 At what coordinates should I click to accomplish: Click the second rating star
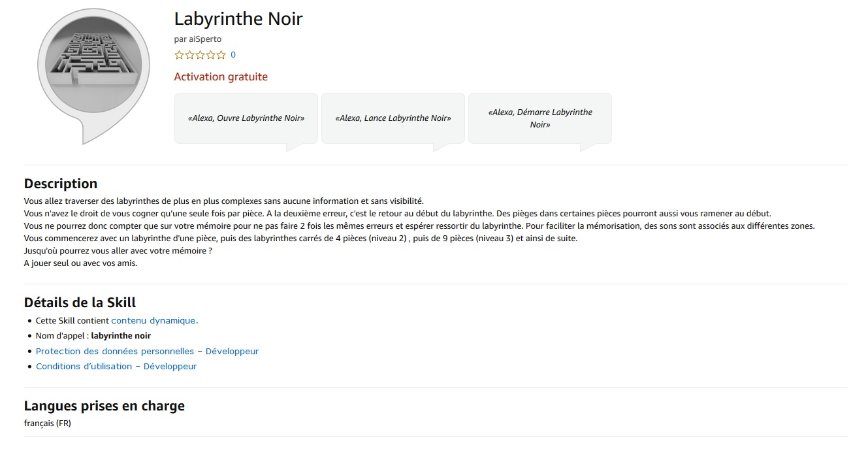[190, 55]
